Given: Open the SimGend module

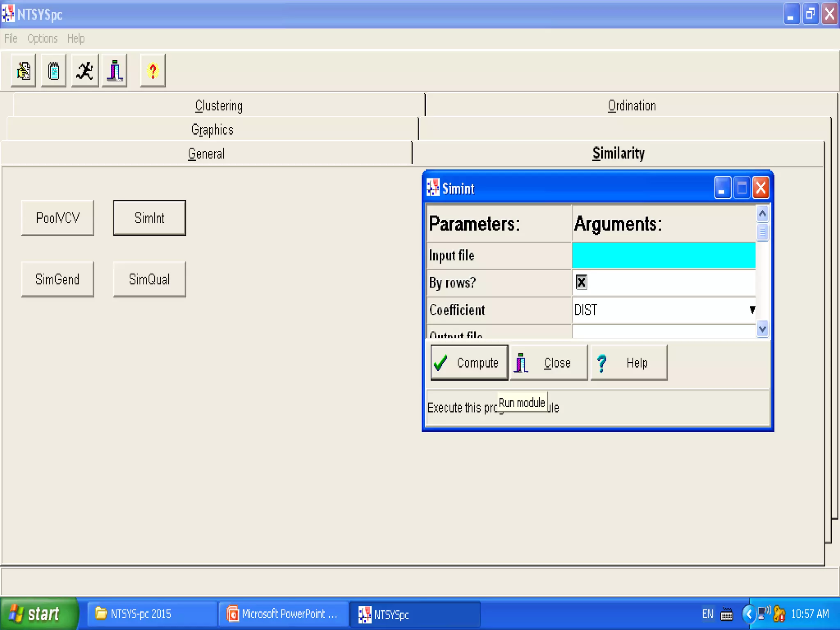Looking at the screenshot, I should [57, 279].
